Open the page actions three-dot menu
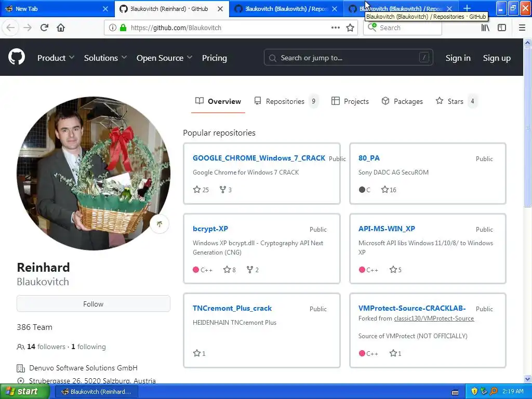Screen dimensions: 532x399 [336, 28]
